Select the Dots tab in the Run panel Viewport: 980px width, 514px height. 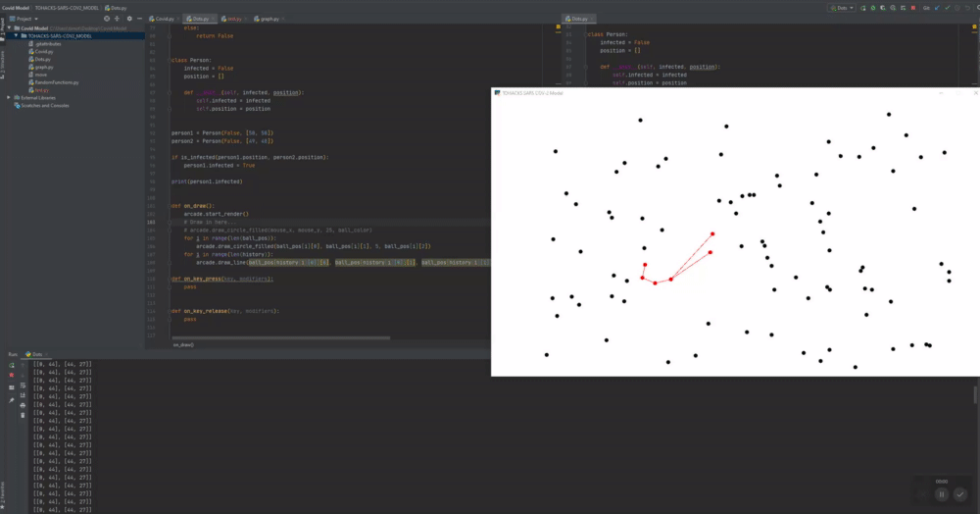coord(37,354)
